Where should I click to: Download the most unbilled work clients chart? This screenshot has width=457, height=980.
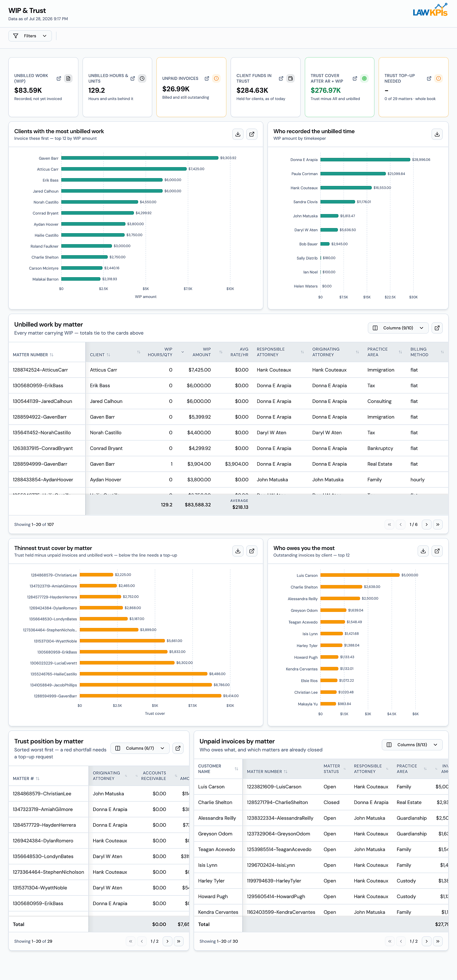click(x=238, y=134)
